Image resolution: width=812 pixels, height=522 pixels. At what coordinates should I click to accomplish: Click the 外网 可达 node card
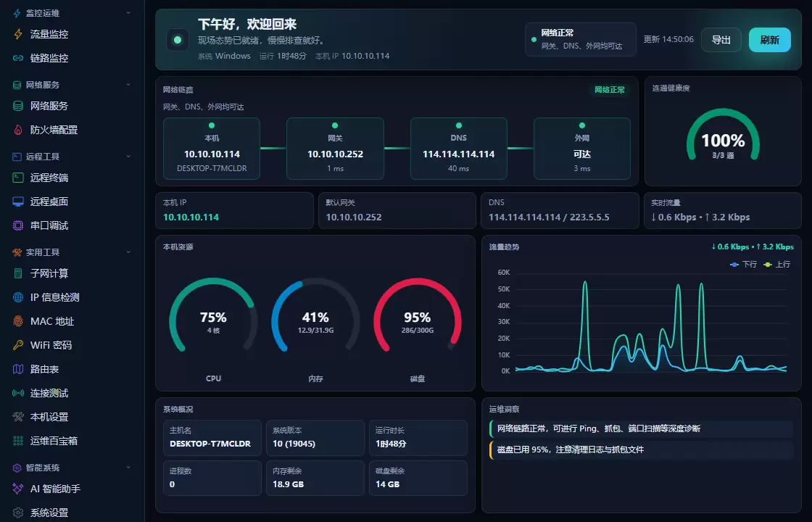point(582,149)
